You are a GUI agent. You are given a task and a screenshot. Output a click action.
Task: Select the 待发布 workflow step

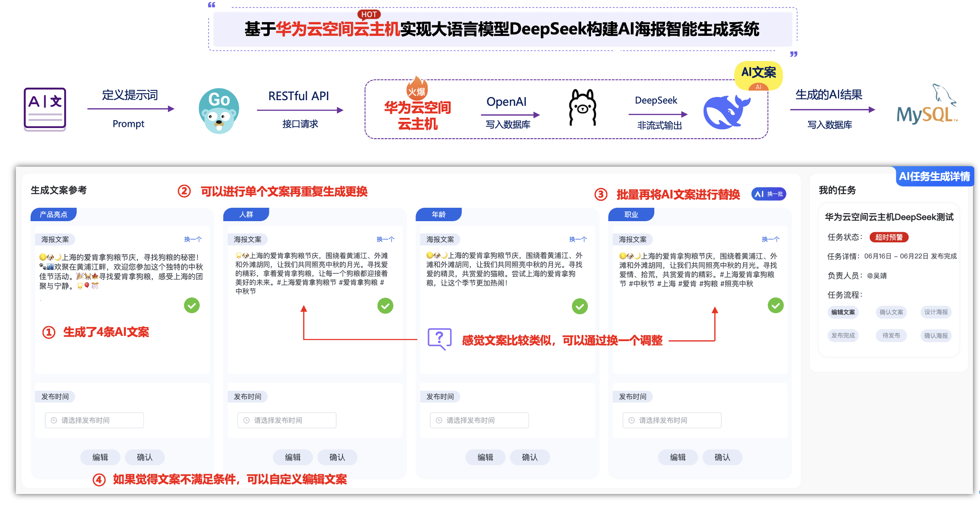[891, 335]
